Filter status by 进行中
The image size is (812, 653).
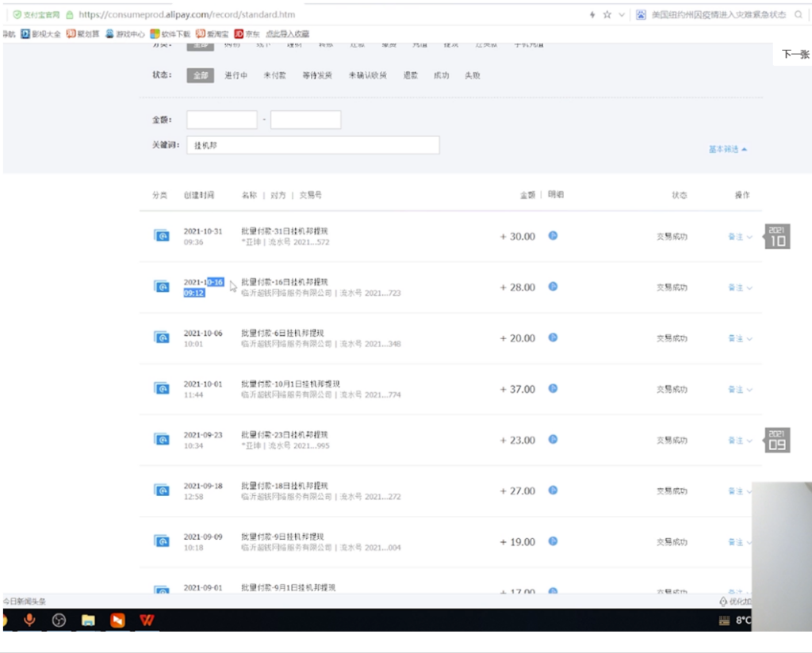click(x=236, y=75)
